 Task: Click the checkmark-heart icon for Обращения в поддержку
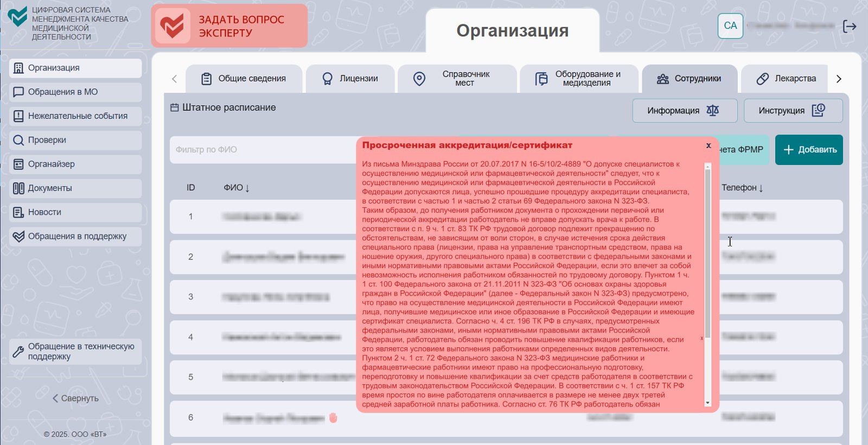click(18, 236)
